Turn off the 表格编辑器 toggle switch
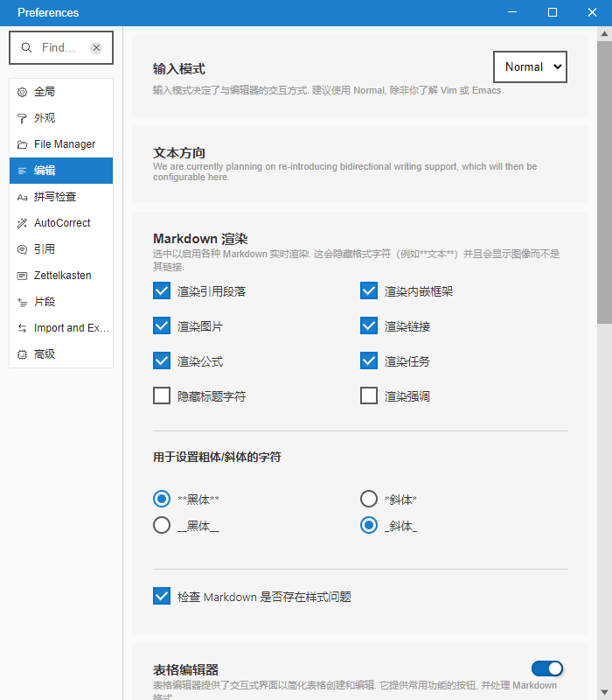This screenshot has height=700, width=612. tap(547, 668)
